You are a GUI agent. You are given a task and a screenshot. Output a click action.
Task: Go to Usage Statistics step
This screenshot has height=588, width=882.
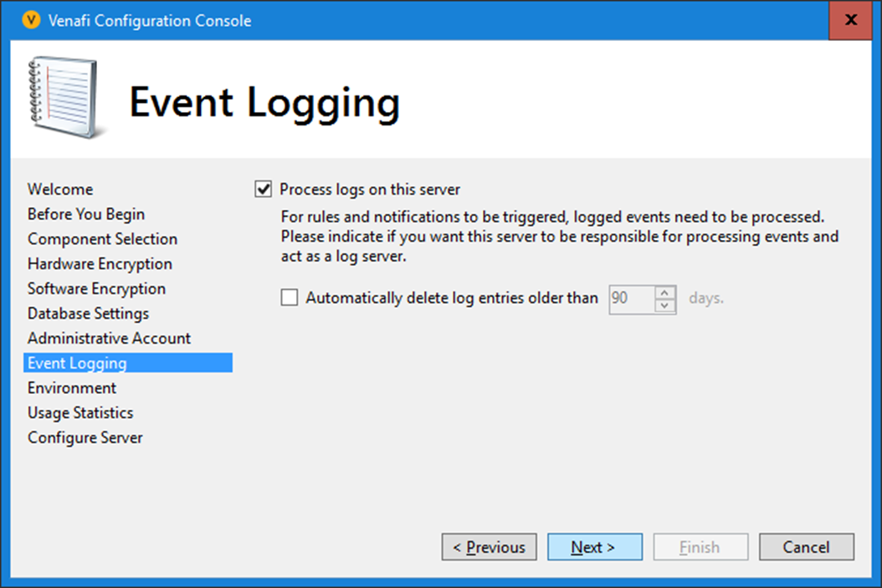click(80, 413)
